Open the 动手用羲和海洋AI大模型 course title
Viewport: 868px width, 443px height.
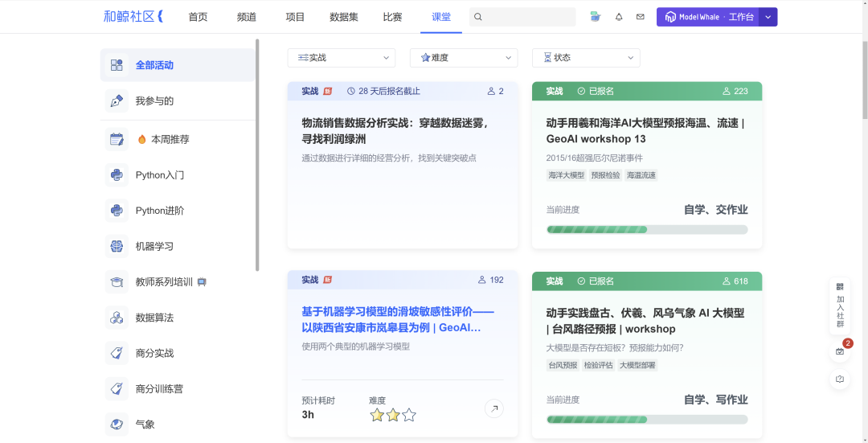(x=645, y=131)
